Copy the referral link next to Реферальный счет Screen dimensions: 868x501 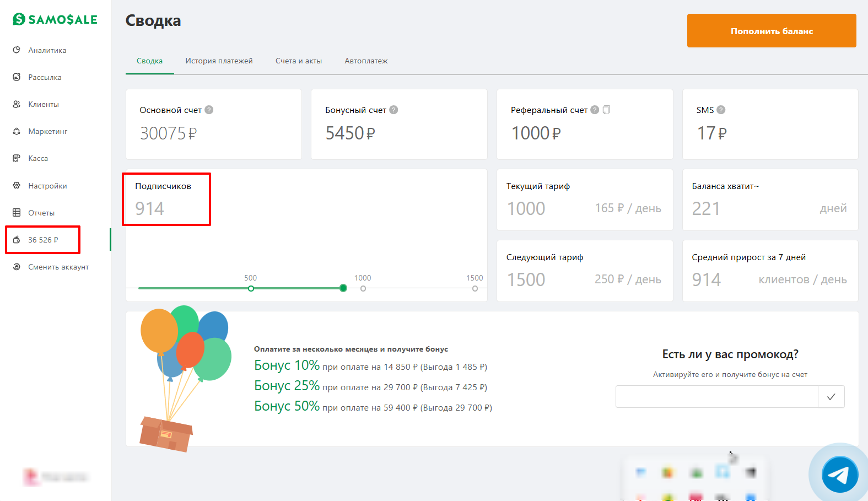coord(606,110)
